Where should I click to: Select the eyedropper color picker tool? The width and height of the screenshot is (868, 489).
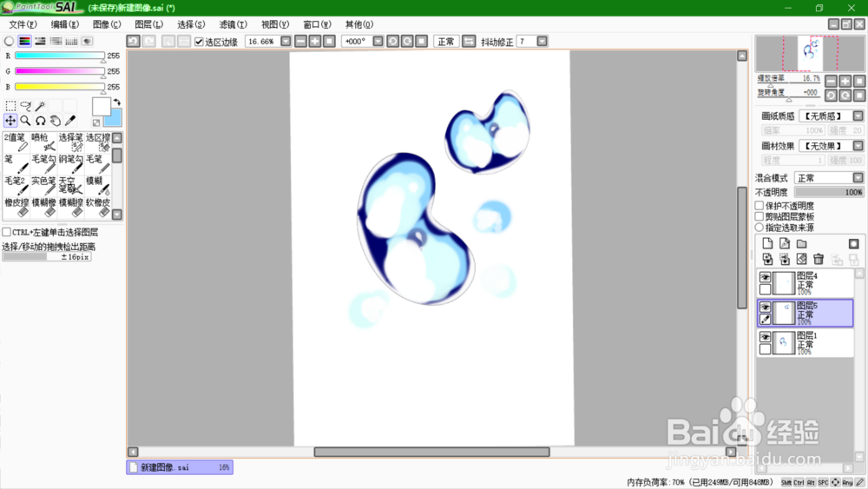[x=70, y=120]
